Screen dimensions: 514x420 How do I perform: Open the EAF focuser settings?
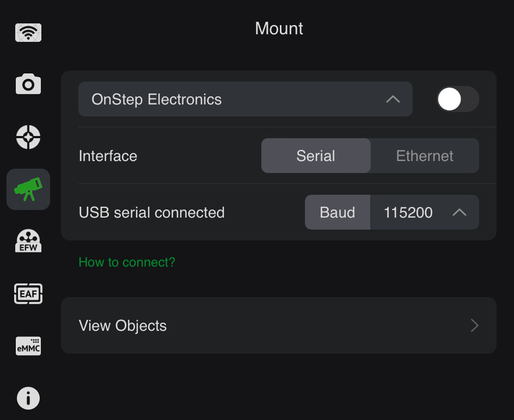(28, 294)
